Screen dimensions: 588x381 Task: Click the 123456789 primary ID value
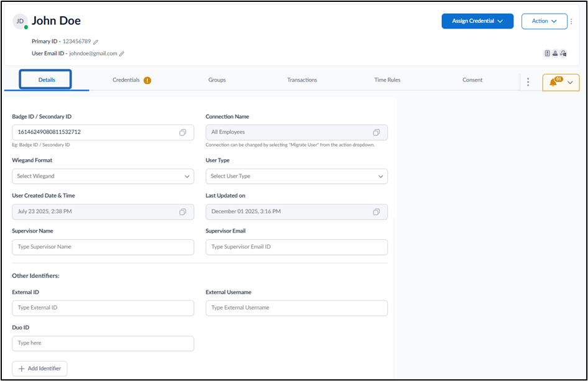click(77, 41)
